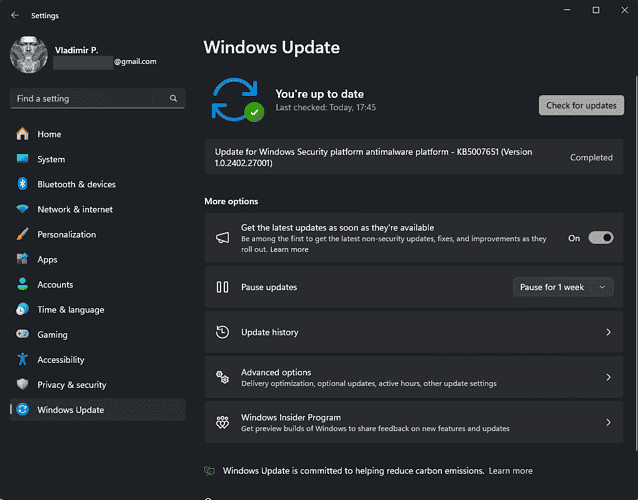Click the Personalization paintbrush icon

coord(22,234)
